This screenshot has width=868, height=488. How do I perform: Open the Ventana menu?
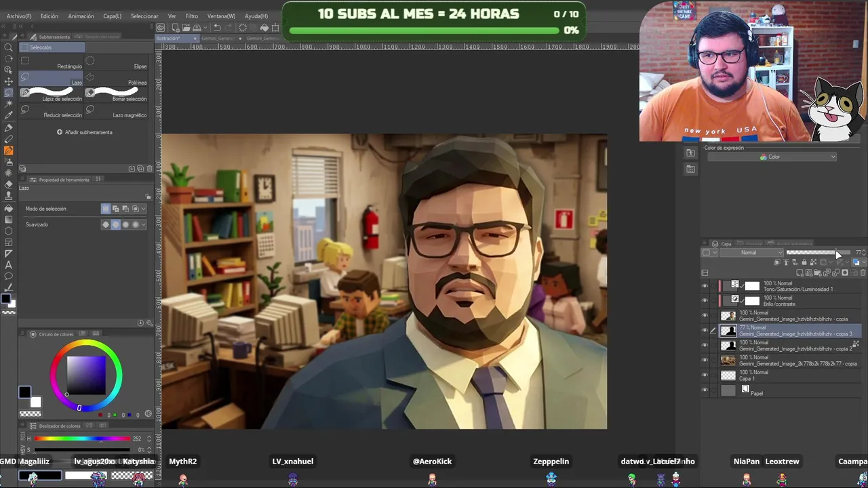tap(221, 16)
